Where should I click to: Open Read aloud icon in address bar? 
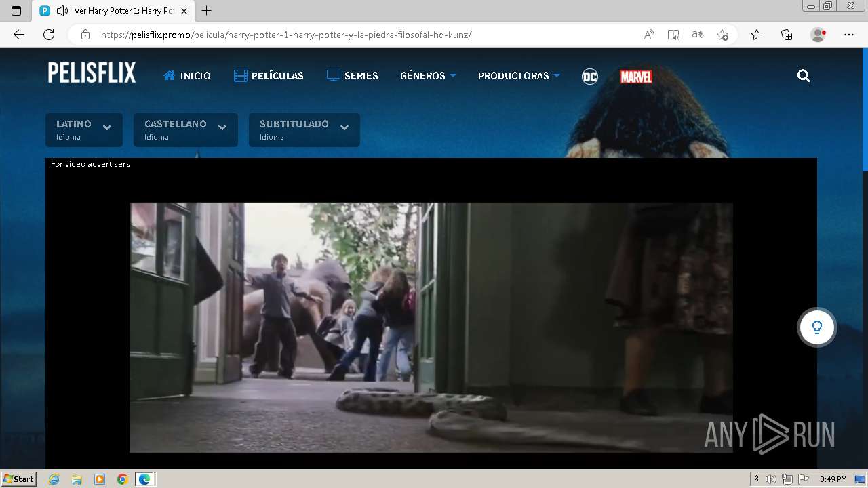tap(649, 35)
